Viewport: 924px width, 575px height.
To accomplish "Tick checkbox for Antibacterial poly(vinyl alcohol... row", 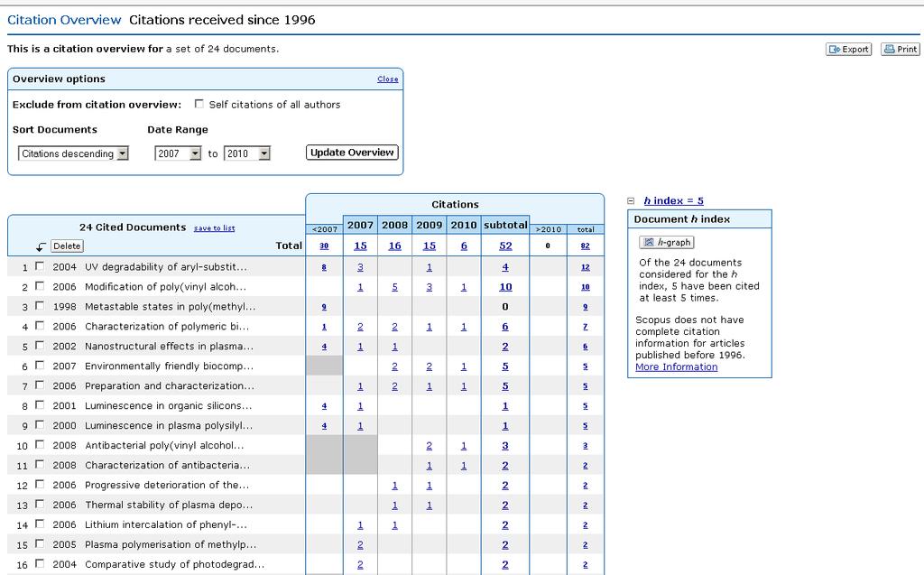I will tap(40, 445).
